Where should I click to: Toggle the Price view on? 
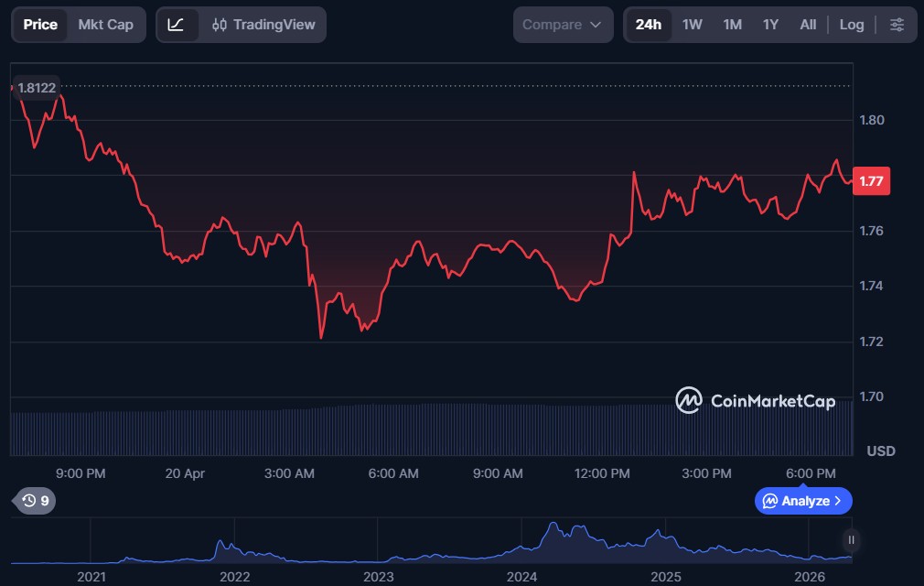pyautogui.click(x=40, y=25)
